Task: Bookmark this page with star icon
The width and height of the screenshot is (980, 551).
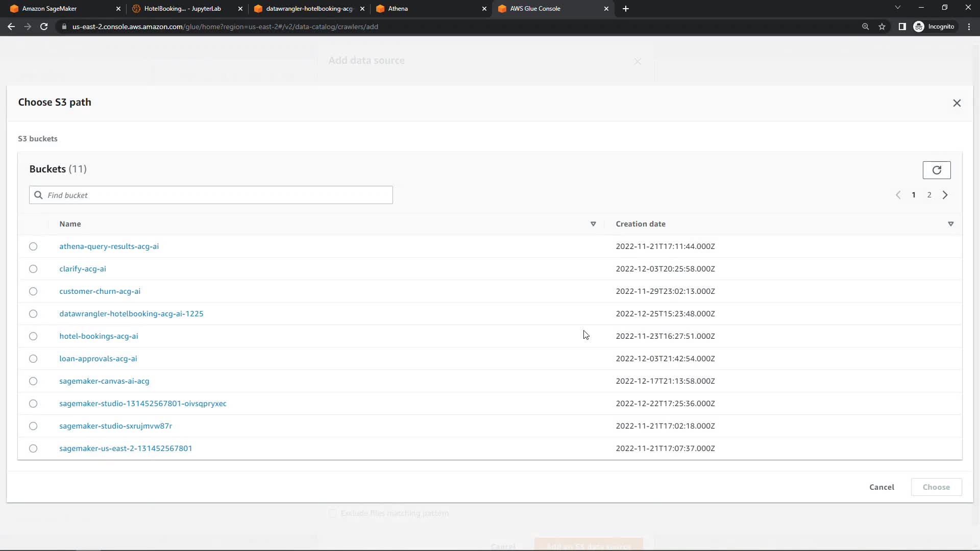Action: [882, 27]
